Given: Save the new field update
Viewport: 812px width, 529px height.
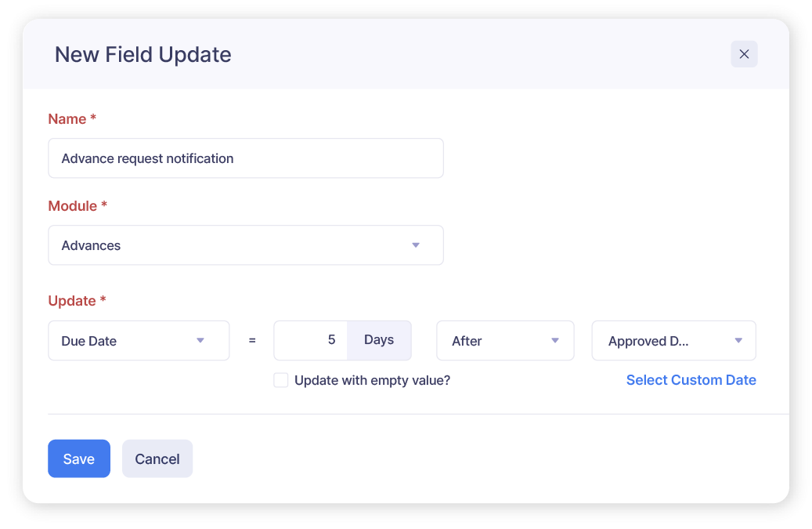Looking at the screenshot, I should coord(78,458).
